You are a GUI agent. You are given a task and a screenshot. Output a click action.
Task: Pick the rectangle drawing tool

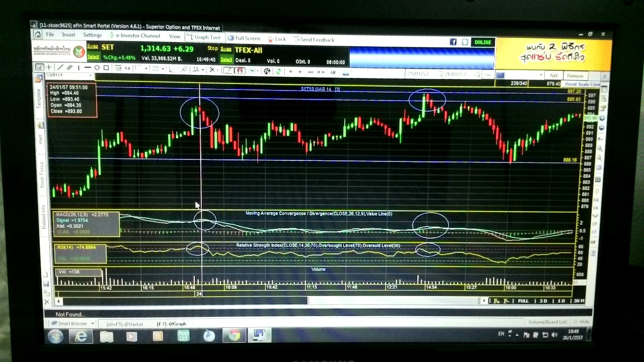(106, 68)
